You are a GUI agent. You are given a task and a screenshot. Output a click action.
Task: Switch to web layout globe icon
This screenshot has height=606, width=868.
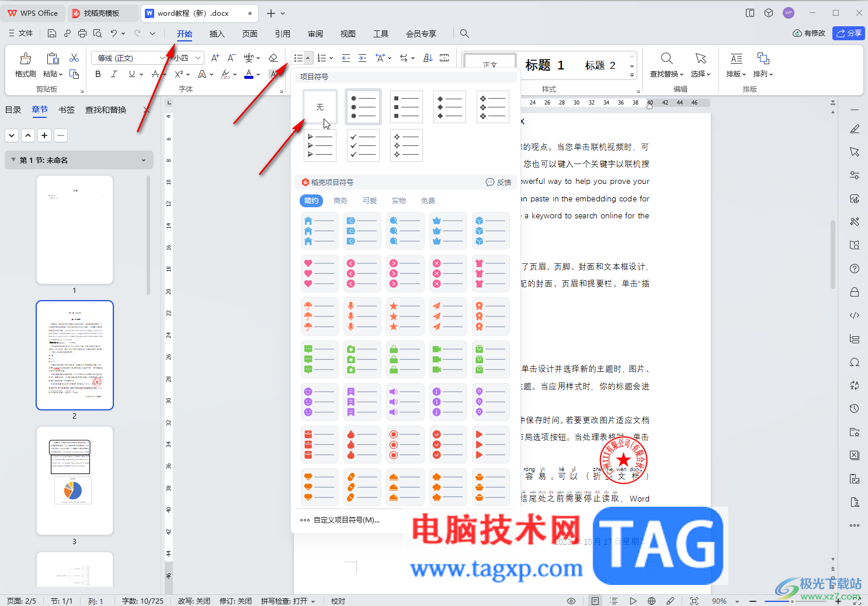point(652,601)
